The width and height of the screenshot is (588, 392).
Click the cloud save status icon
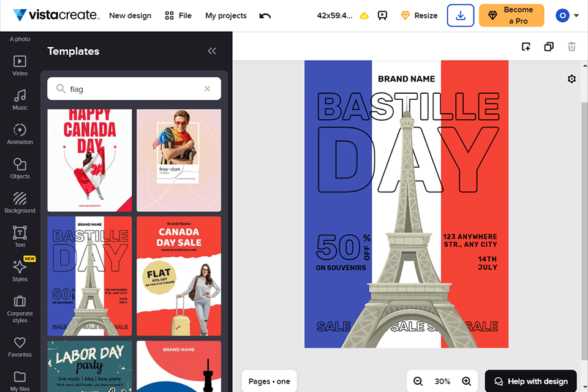[364, 16]
